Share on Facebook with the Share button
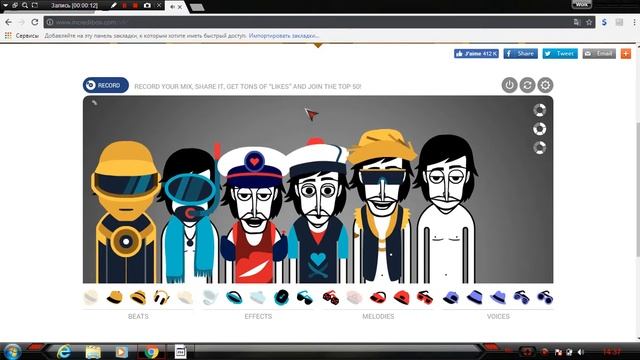Viewport: 640px width, 360px height. click(x=520, y=53)
